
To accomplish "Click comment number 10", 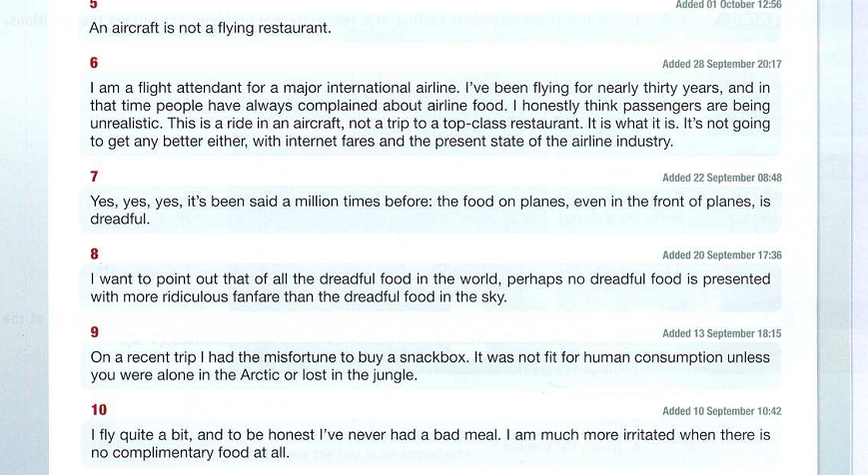I will [x=98, y=410].
